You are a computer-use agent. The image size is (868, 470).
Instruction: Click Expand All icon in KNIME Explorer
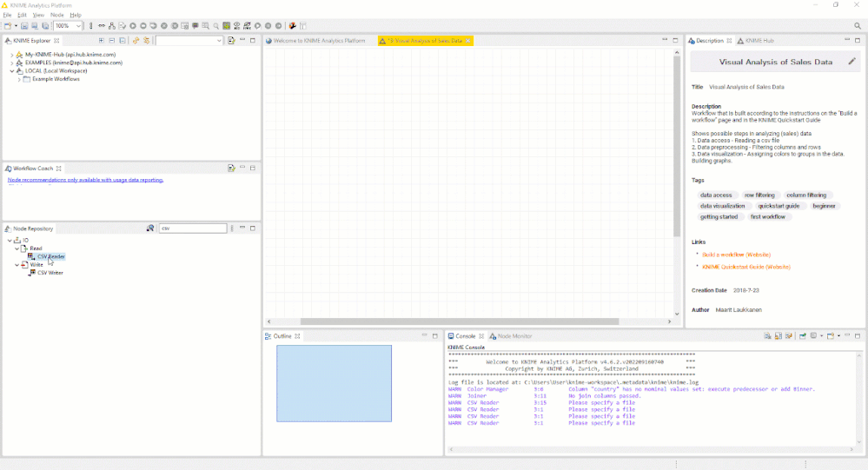[x=102, y=41]
